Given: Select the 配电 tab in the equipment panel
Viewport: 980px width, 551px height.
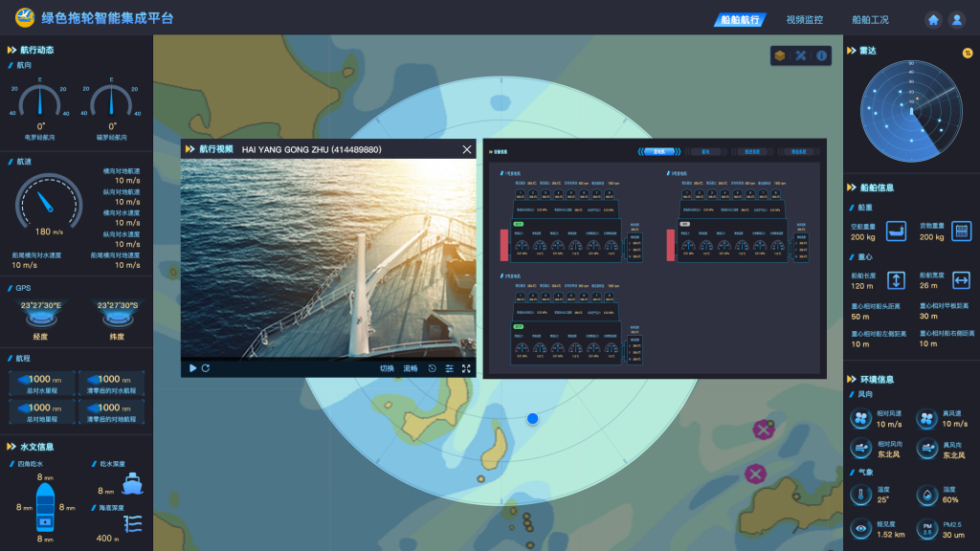Looking at the screenshot, I should pyautogui.click(x=705, y=152).
